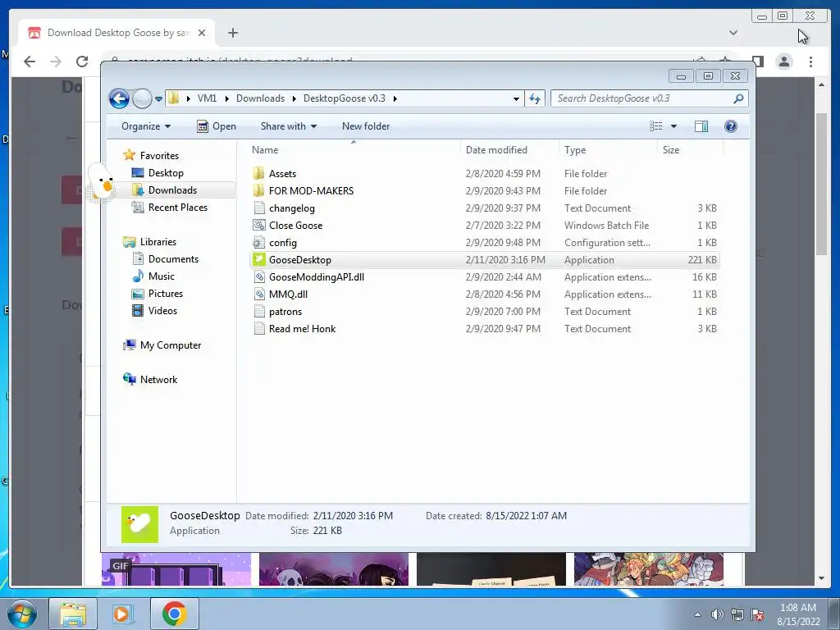Select the GooseDesktop application file
The height and width of the screenshot is (630, 840).
(484, 260)
